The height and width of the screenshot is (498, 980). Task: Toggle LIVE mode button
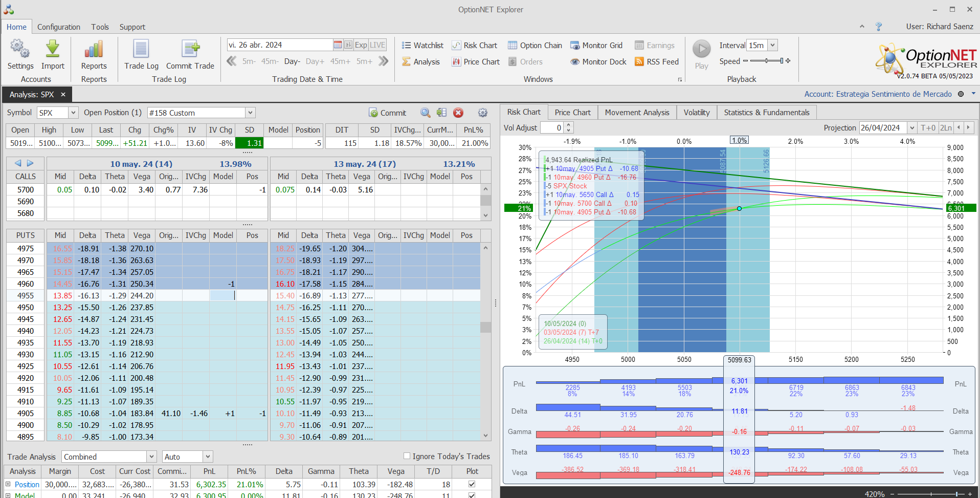377,45
